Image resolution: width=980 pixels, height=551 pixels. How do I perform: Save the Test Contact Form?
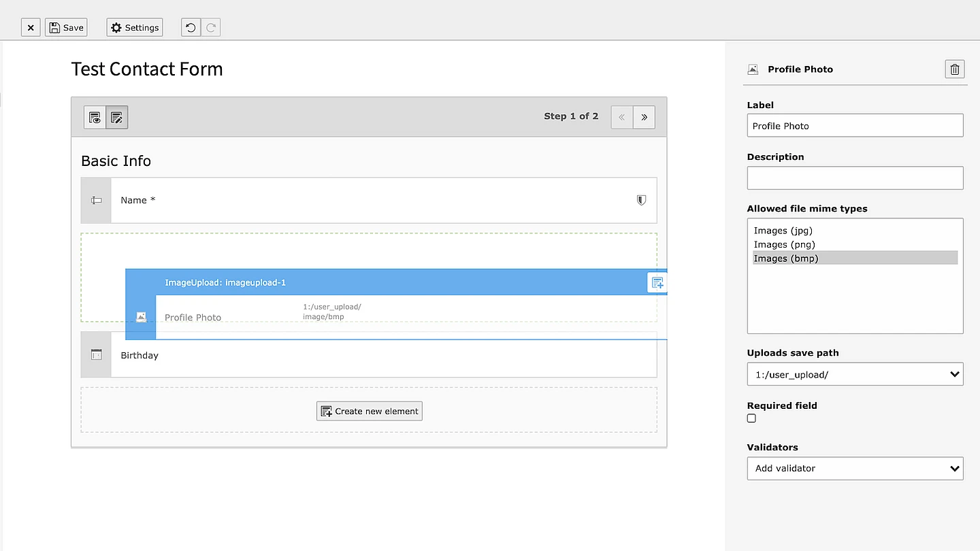pyautogui.click(x=65, y=27)
